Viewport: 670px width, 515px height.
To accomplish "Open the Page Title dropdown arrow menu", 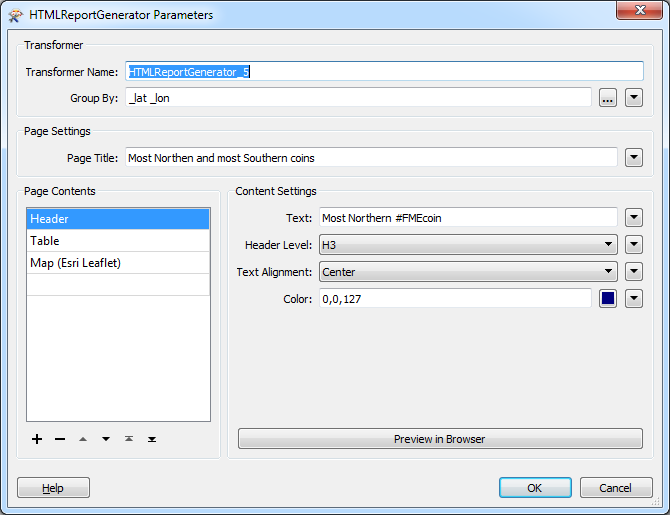I will click(x=634, y=158).
